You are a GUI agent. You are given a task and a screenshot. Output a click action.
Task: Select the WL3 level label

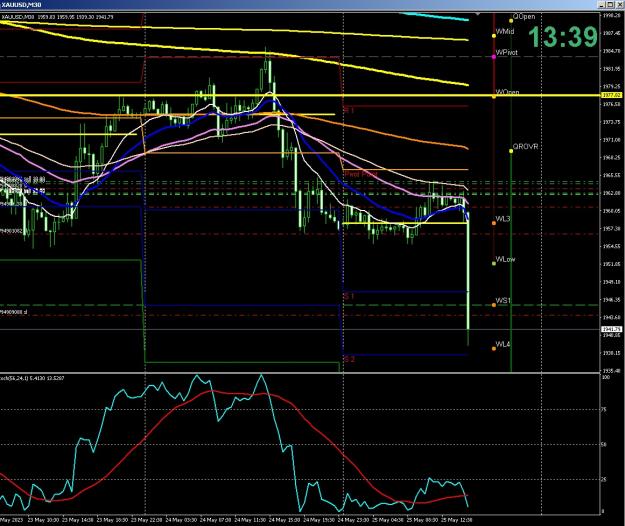(x=503, y=219)
